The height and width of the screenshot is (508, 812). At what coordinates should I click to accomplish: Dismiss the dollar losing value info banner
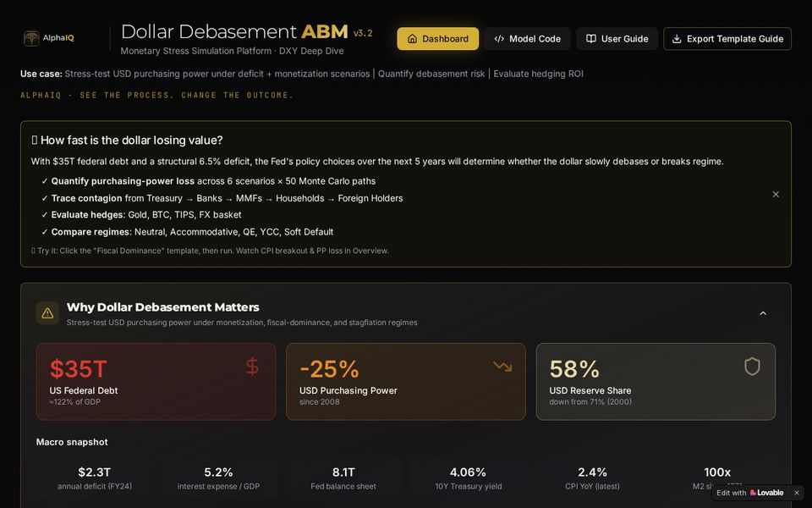click(776, 195)
